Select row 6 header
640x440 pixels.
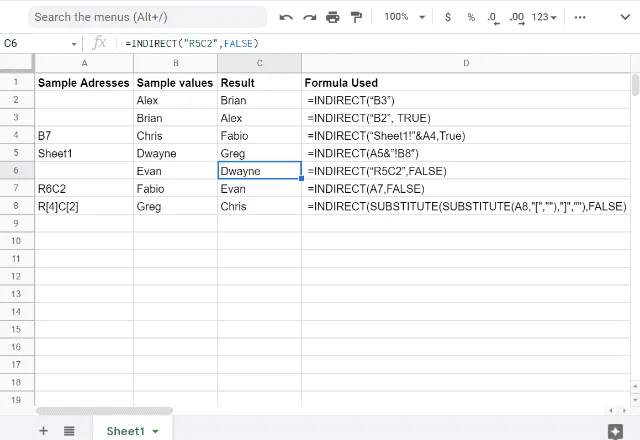click(x=16, y=170)
